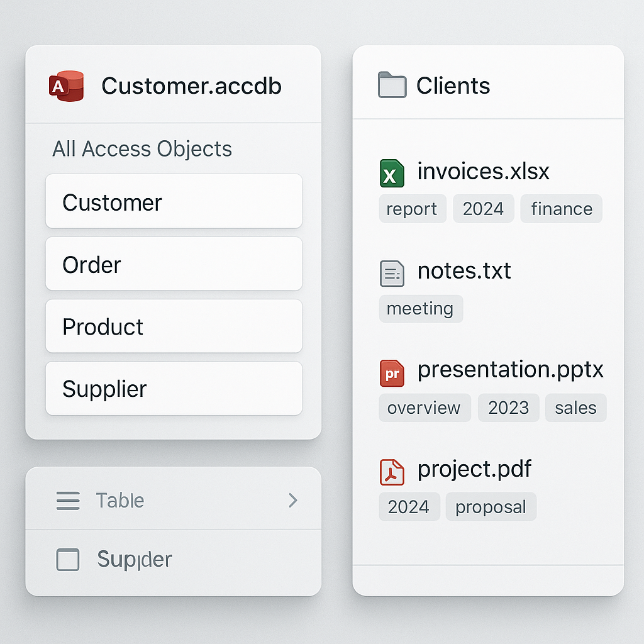
Task: Click the sales tag
Action: pos(576,408)
